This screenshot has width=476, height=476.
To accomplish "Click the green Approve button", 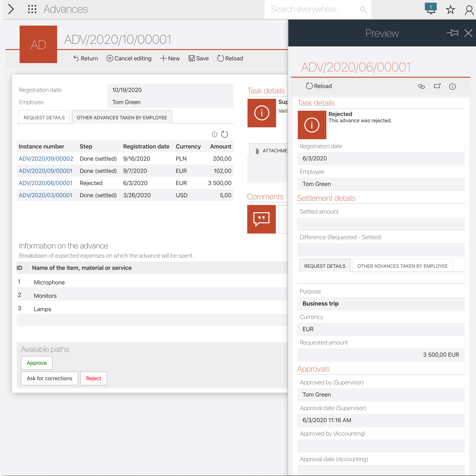I will pyautogui.click(x=37, y=363).
